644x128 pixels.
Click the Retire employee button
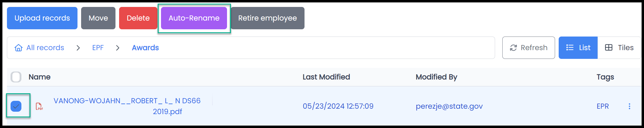click(x=267, y=18)
